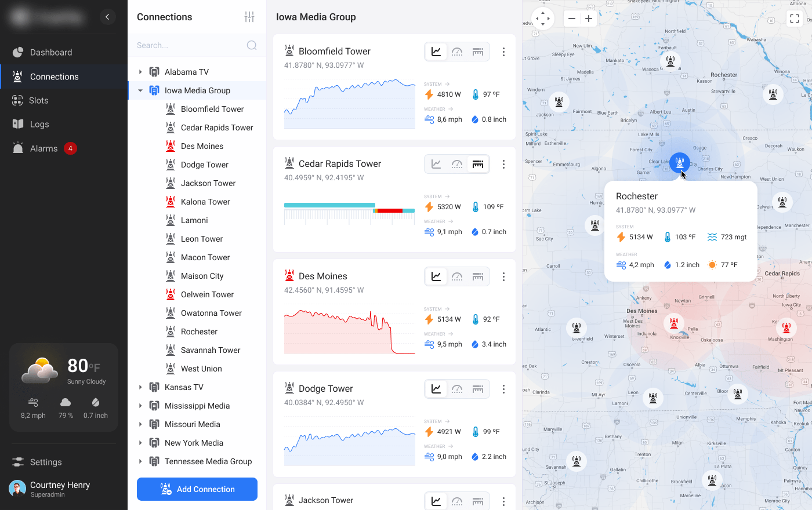Go to the Dashboard page
Screen dimensions: 812x510
51,52
